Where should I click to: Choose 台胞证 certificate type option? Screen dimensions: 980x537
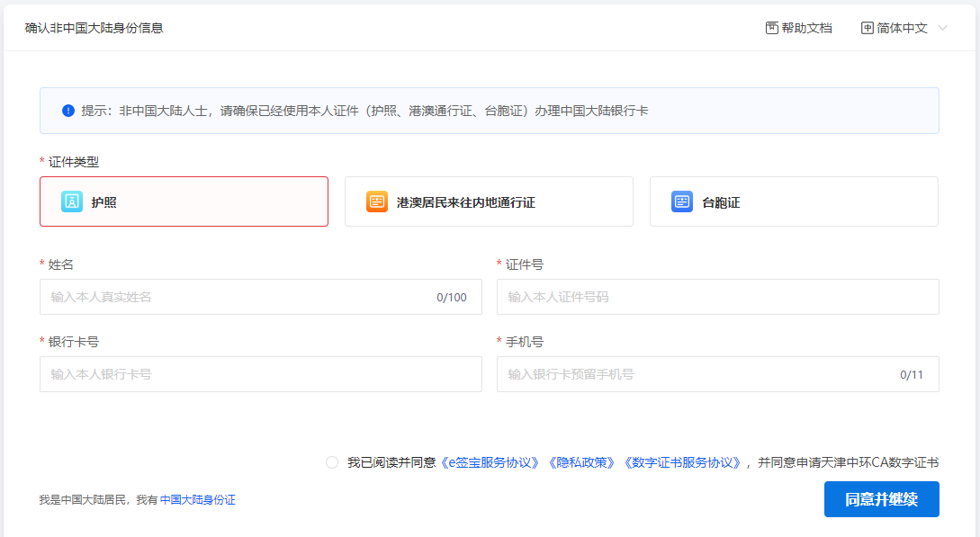point(794,201)
